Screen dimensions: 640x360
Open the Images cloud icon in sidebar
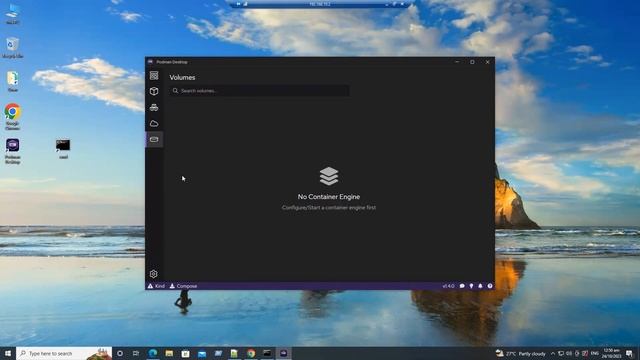click(154, 123)
